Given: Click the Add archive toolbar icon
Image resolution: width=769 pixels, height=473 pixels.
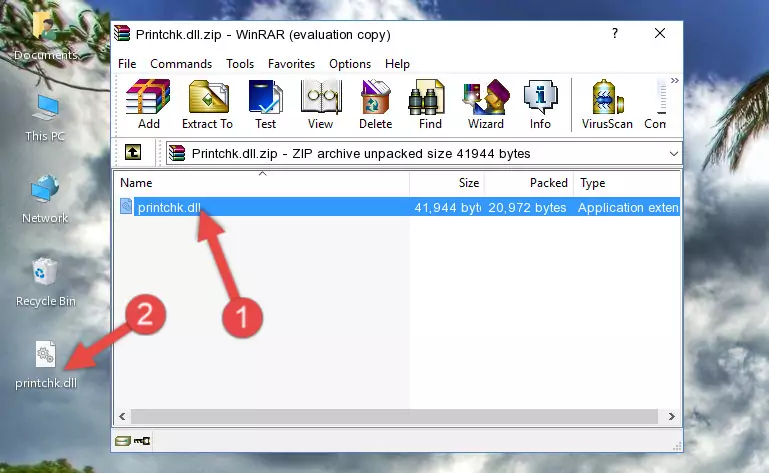Looking at the screenshot, I should tap(148, 104).
